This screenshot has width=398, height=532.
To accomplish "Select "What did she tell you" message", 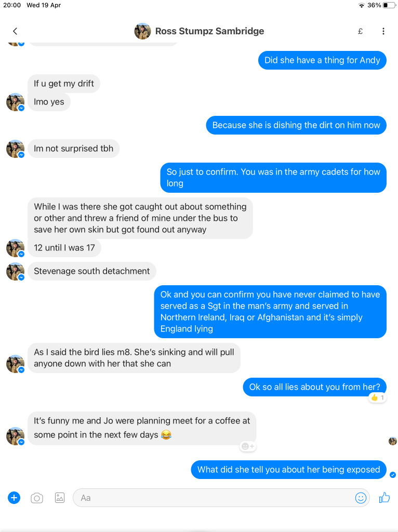I will pyautogui.click(x=288, y=470).
